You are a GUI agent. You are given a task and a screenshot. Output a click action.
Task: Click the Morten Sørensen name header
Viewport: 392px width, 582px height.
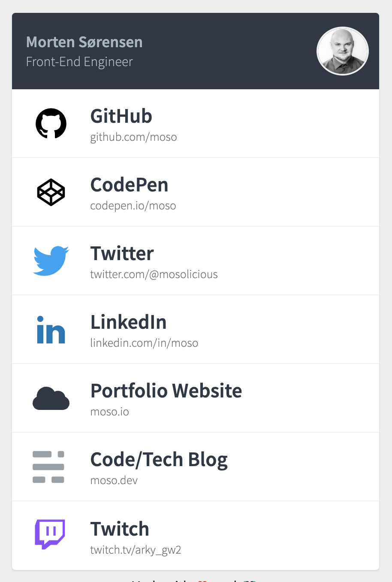click(x=84, y=42)
